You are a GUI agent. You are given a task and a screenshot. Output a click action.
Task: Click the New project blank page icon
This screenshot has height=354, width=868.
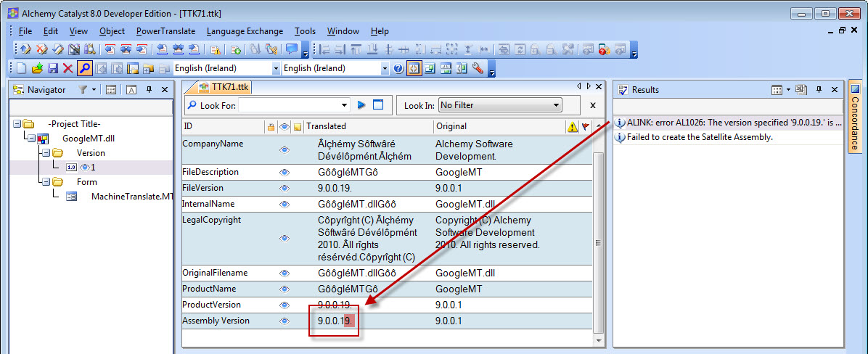point(22,69)
